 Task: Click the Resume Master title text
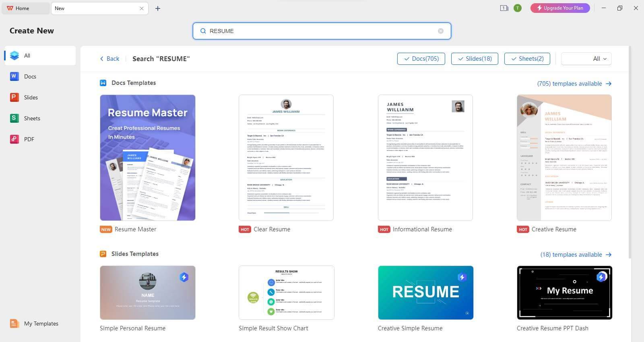(x=135, y=229)
